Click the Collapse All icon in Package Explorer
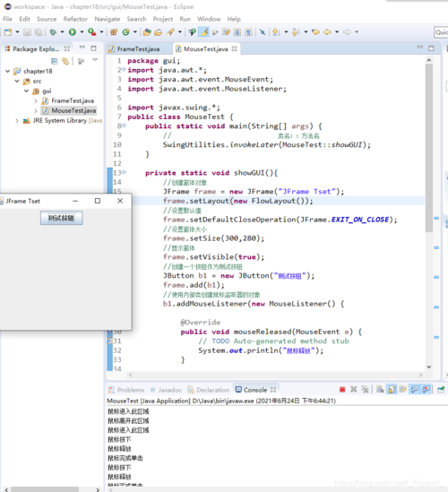 tap(55, 61)
